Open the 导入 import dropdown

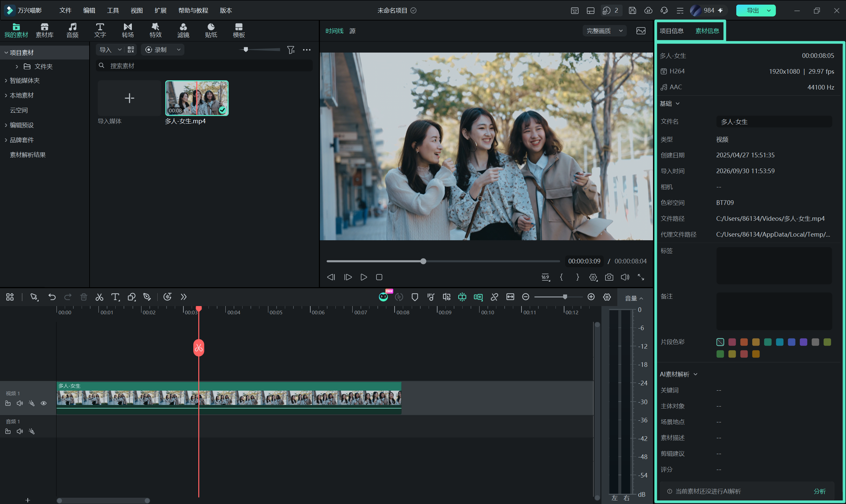pos(120,50)
